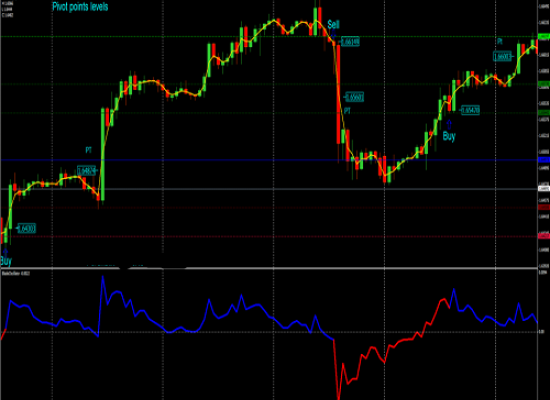Click the bright green resistance tag on the price axis
Image resolution: width=550 pixels, height=400 pixels.
coord(544,36)
